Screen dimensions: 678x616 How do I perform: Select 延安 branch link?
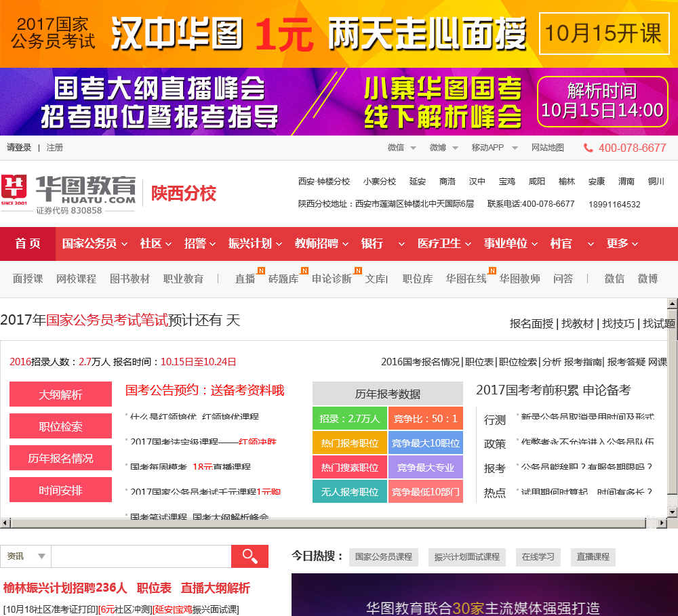[418, 182]
